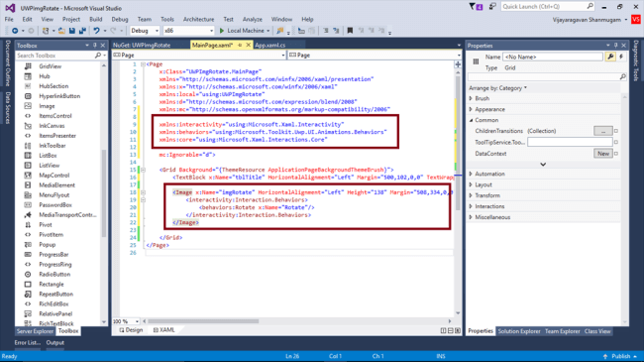Open the Build menu
The width and height of the screenshot is (644, 362).
96,19
